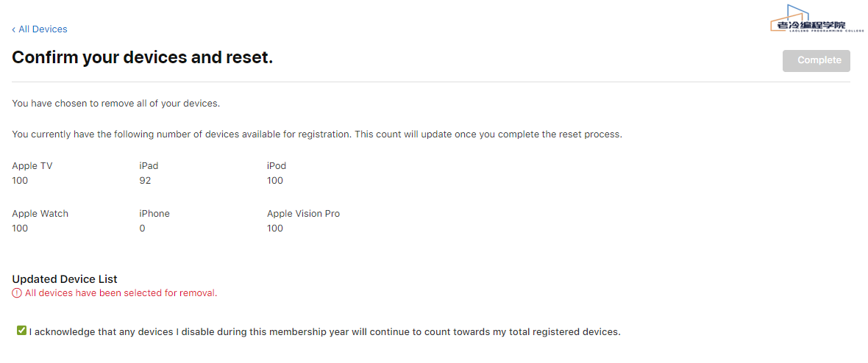Click the iPhone device label

click(x=154, y=214)
